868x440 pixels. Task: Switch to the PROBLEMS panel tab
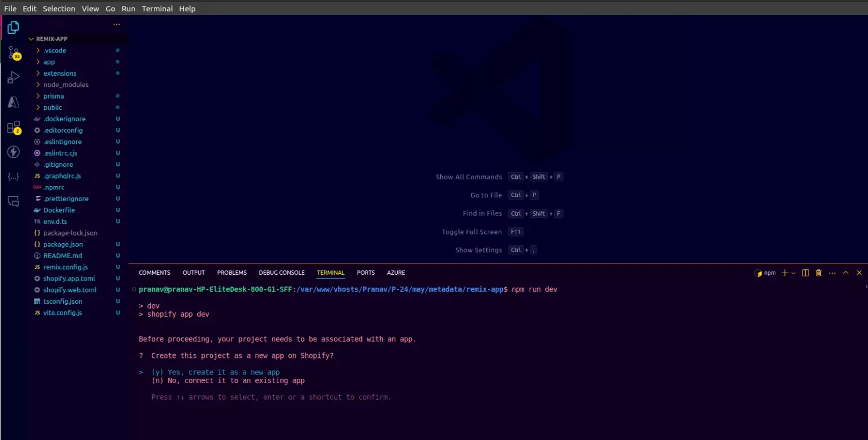(x=232, y=273)
